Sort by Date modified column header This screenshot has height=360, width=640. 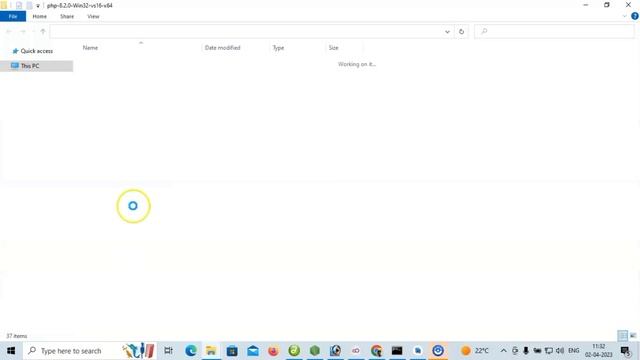click(x=222, y=48)
